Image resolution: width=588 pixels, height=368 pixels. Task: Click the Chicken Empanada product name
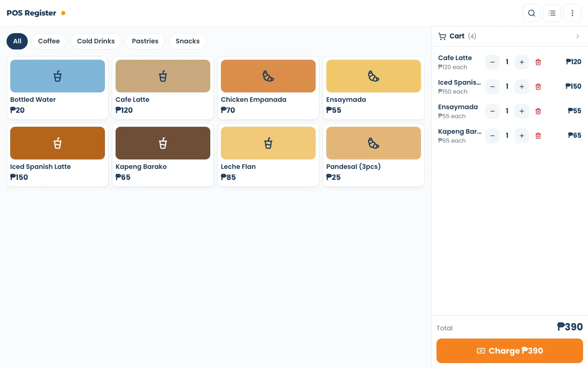(254, 100)
